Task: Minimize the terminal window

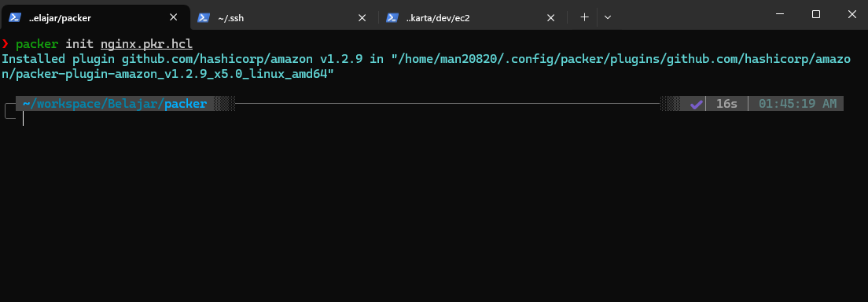Action: point(780,14)
